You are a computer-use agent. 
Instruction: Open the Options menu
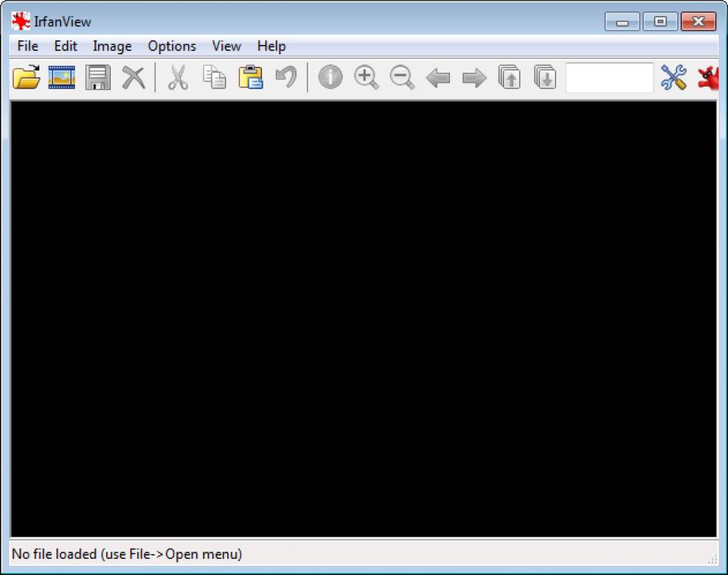click(172, 46)
